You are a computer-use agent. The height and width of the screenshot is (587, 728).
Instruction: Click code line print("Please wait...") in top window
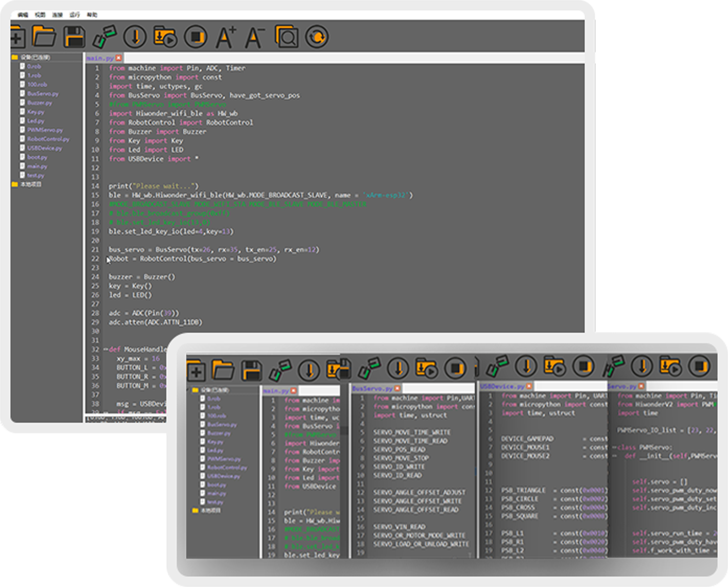click(x=154, y=186)
